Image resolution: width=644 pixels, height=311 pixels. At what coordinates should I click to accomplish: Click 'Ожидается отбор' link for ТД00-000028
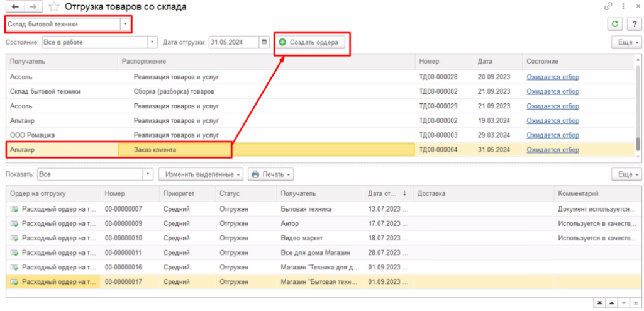[x=552, y=77]
